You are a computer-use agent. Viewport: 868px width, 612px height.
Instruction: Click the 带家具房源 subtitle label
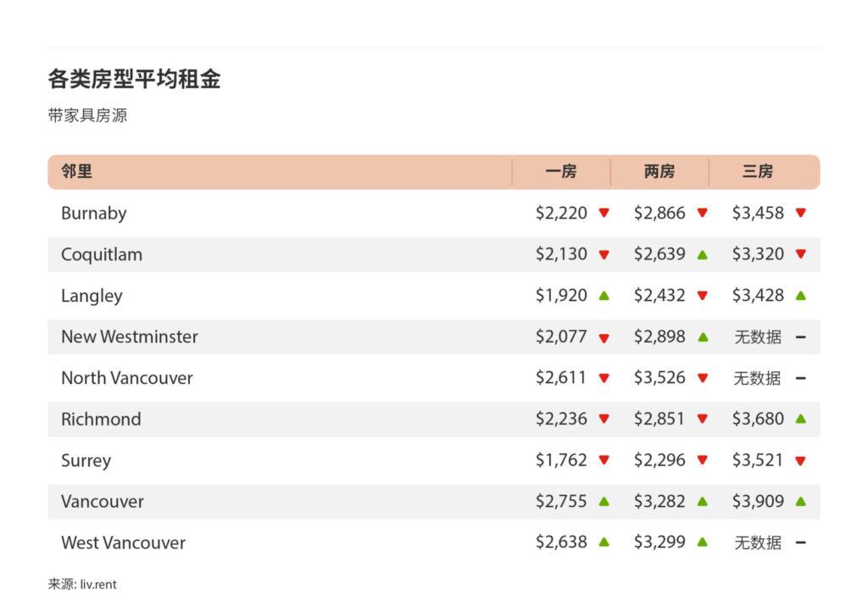(x=86, y=115)
